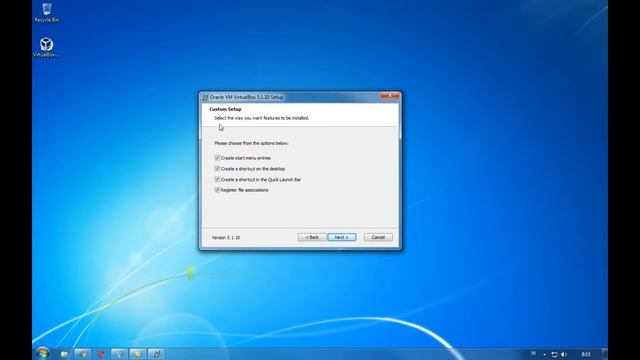
Task: Uncheck Register file associations
Action: 217,190
